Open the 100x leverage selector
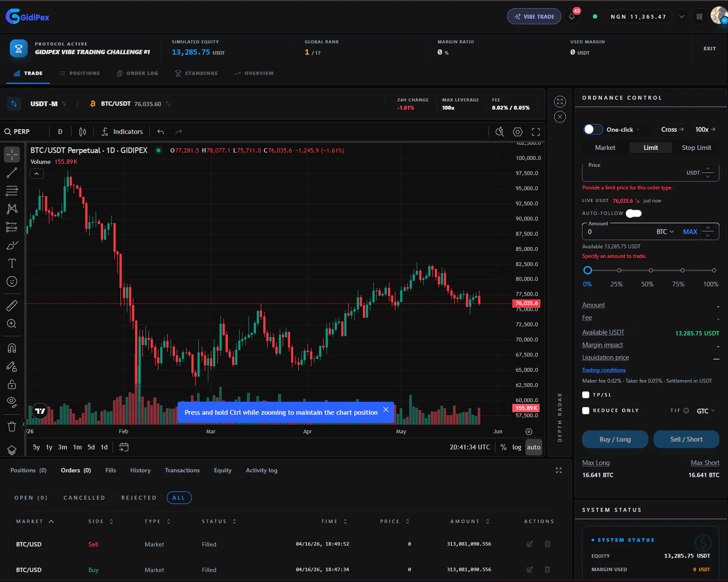The image size is (728, 582). pyautogui.click(x=705, y=130)
